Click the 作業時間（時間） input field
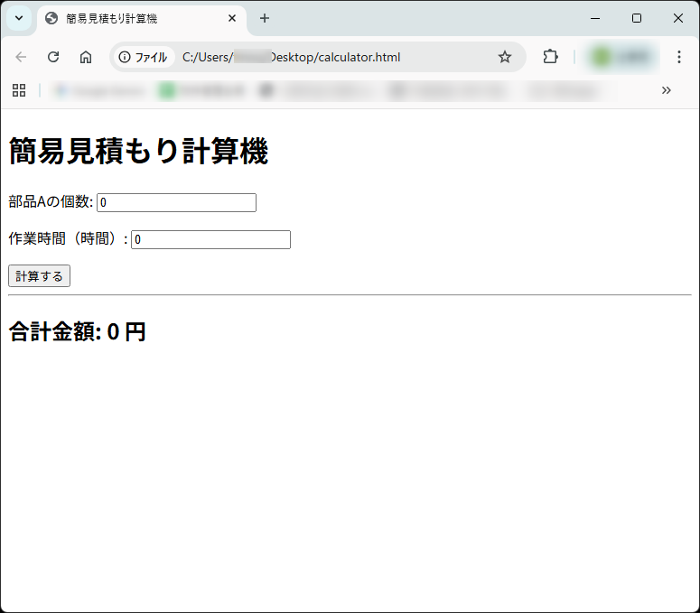This screenshot has width=700, height=613. coord(210,239)
